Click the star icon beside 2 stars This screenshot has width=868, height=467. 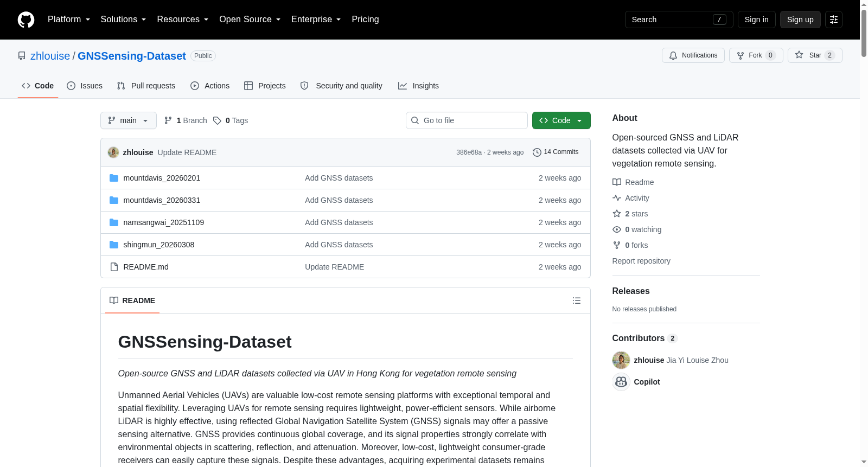[617, 214]
